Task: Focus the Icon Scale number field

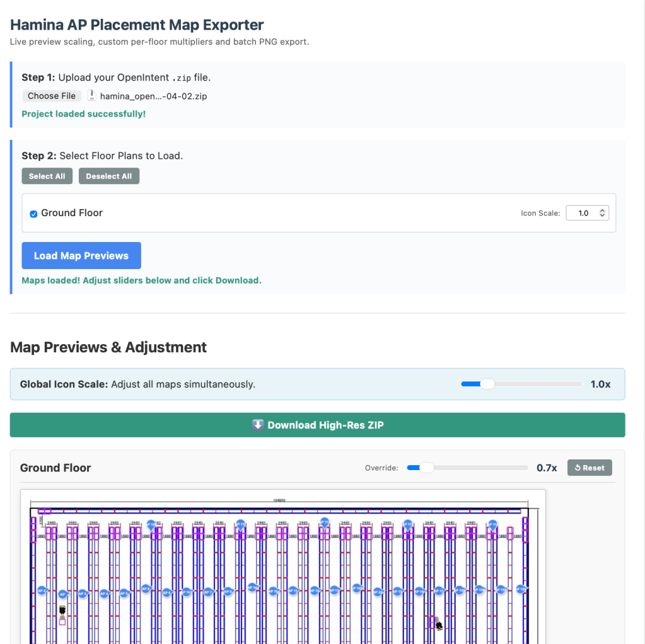Action: pos(583,213)
